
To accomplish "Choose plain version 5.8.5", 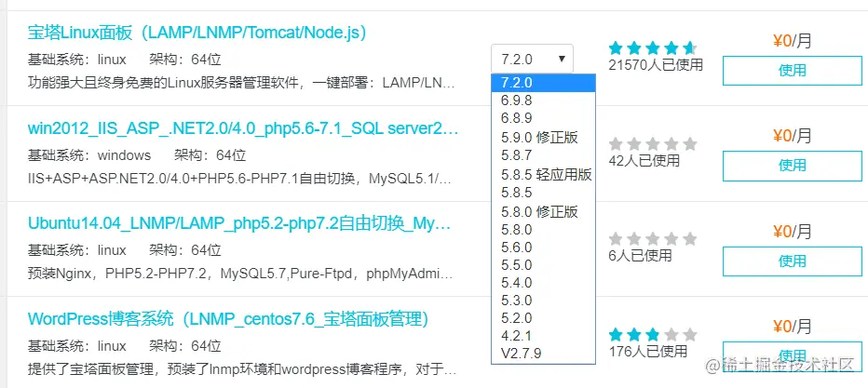I will coord(543,193).
